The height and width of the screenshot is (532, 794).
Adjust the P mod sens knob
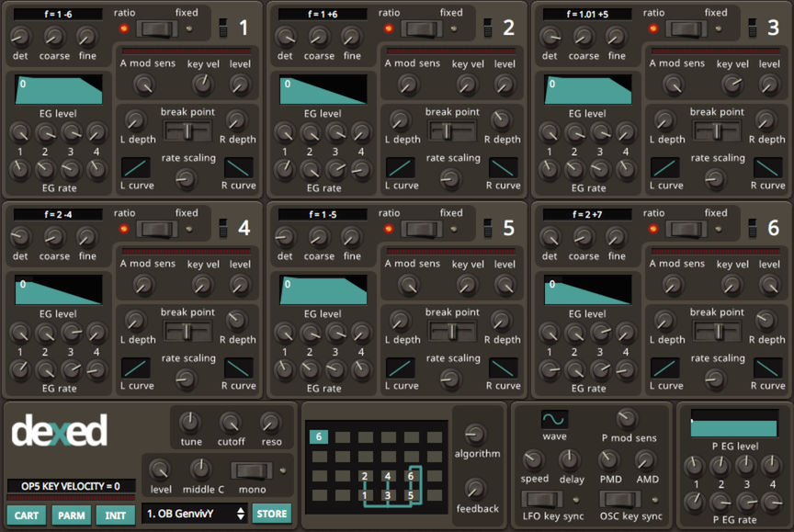tap(628, 418)
